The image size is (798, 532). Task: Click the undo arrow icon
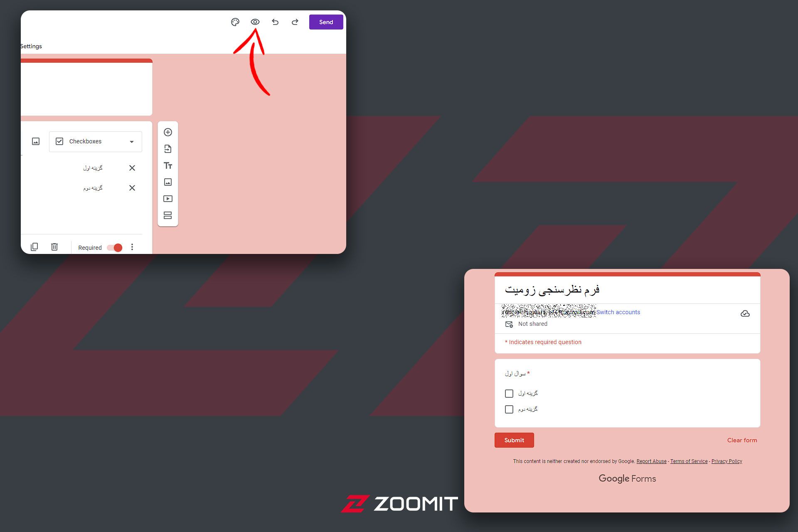pos(275,22)
